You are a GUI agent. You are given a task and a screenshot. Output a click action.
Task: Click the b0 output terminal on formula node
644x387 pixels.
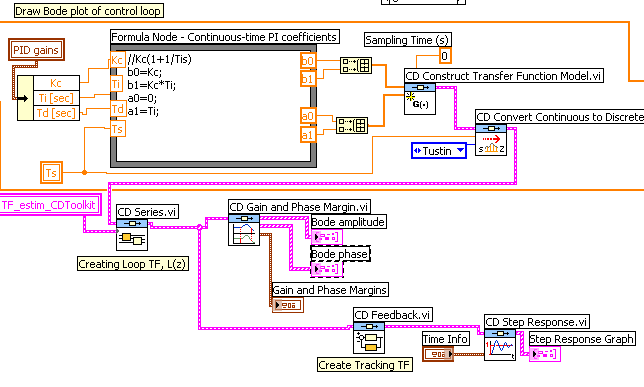308,61
